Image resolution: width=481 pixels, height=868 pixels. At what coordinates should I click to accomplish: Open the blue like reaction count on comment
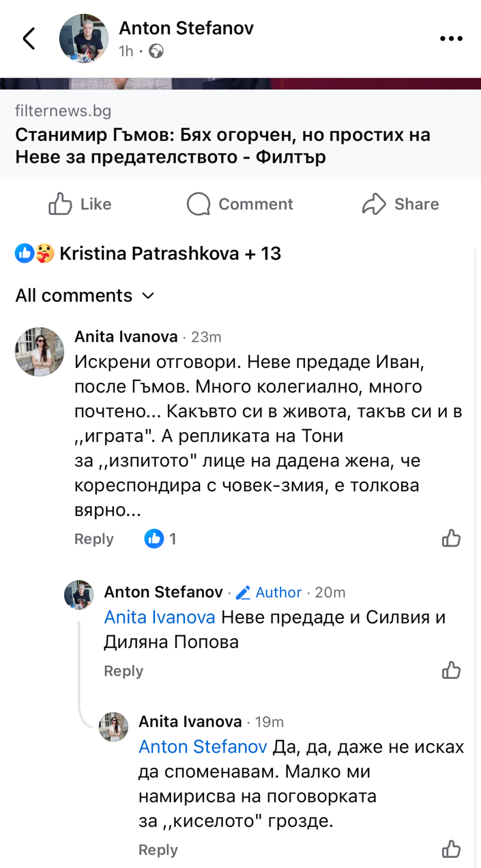(160, 538)
